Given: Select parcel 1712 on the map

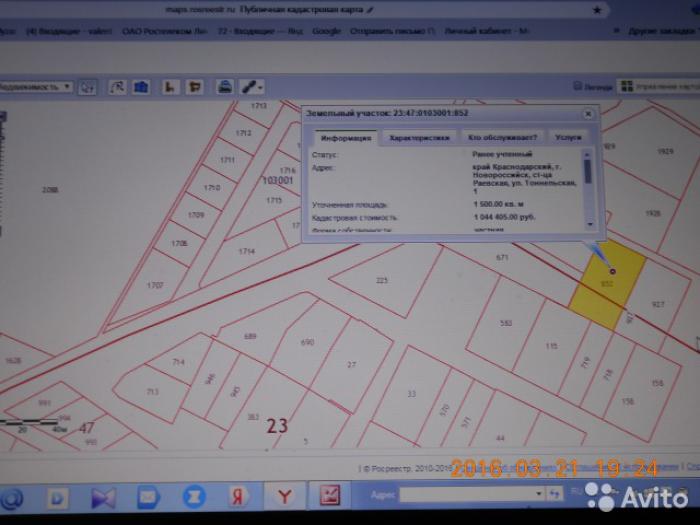Looking at the screenshot, I should 243,133.
